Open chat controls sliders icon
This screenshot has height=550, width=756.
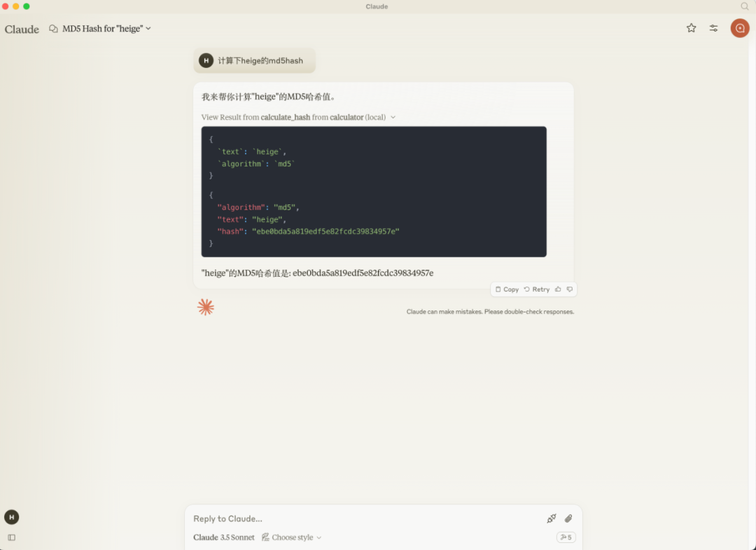(713, 28)
